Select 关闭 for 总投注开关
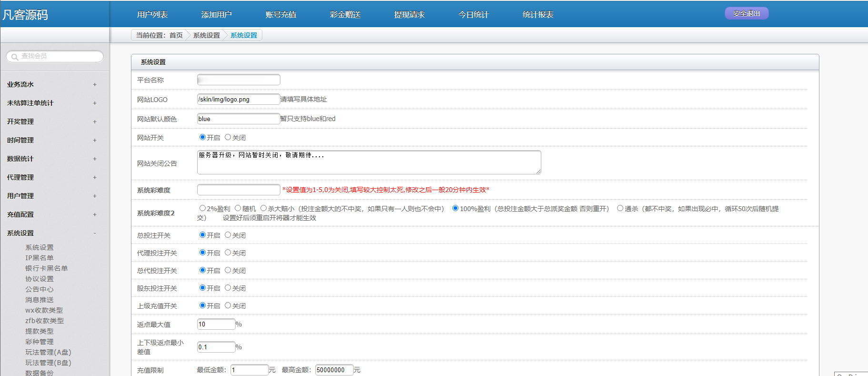The height and width of the screenshot is (376, 868). [x=228, y=235]
